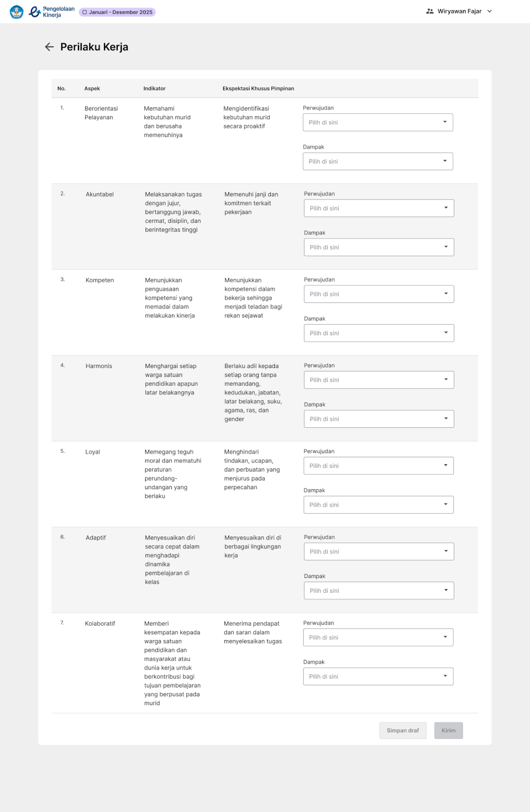The width and height of the screenshot is (530, 812).
Task: Click the Kirim button
Action: click(448, 730)
